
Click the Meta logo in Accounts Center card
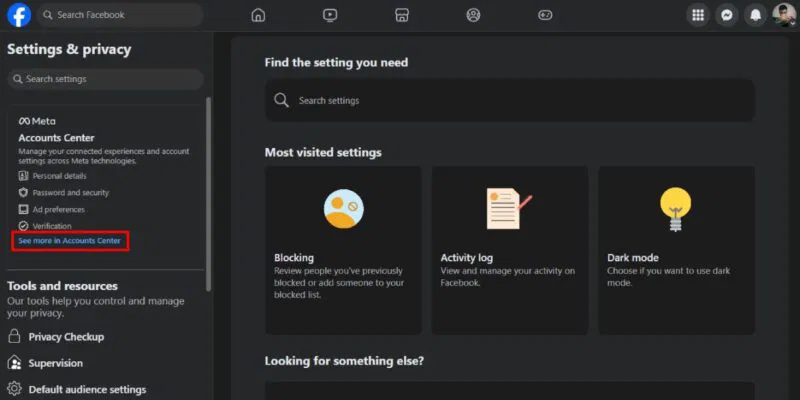coord(37,121)
